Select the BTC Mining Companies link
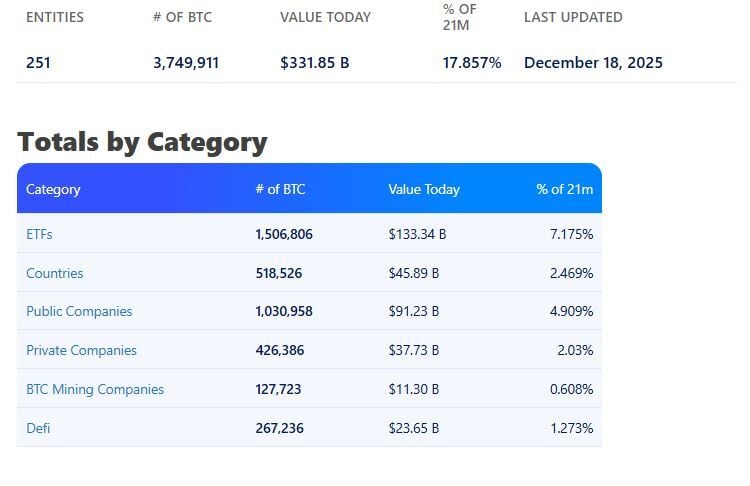 pos(95,389)
